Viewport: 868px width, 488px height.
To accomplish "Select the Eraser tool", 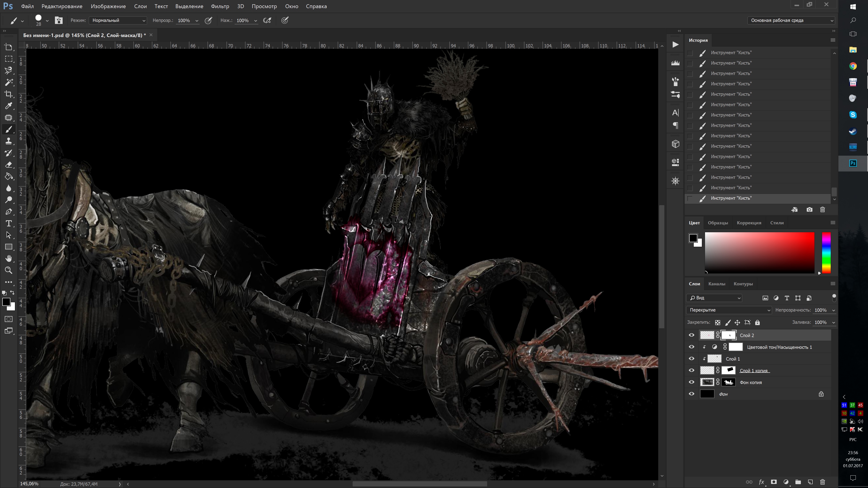I will (9, 165).
